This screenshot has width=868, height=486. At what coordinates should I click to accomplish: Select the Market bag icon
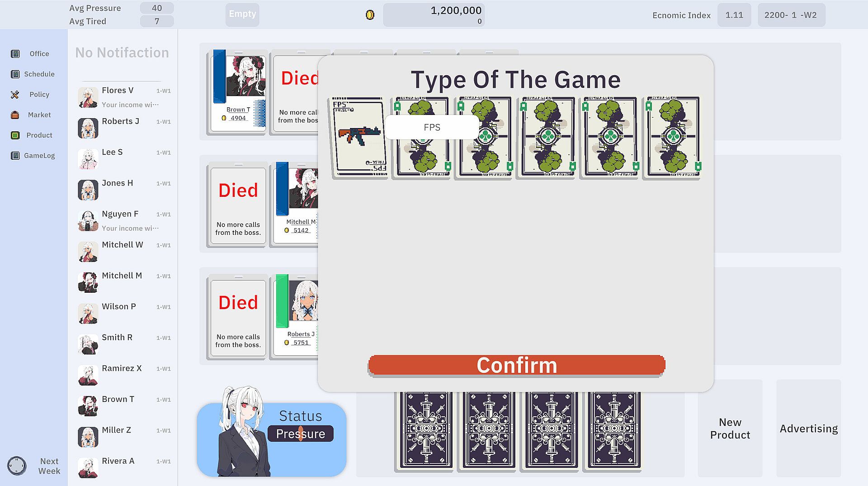[15, 115]
